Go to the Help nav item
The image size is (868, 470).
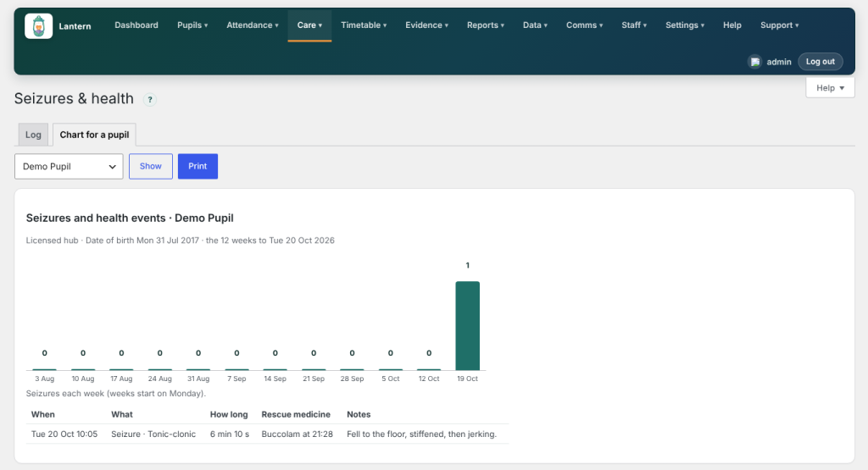(732, 25)
